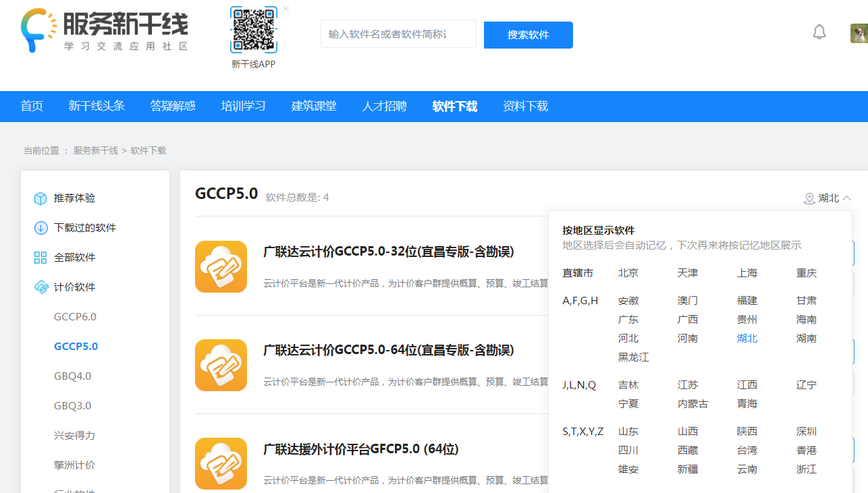Open 全部软件 in the sidebar
Image resolution: width=868 pixels, height=493 pixels.
(74, 258)
